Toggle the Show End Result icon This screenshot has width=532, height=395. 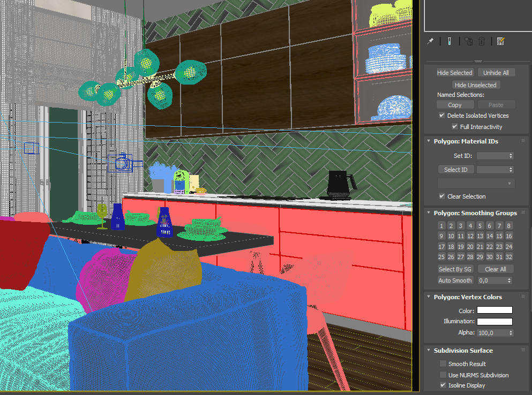[449, 41]
